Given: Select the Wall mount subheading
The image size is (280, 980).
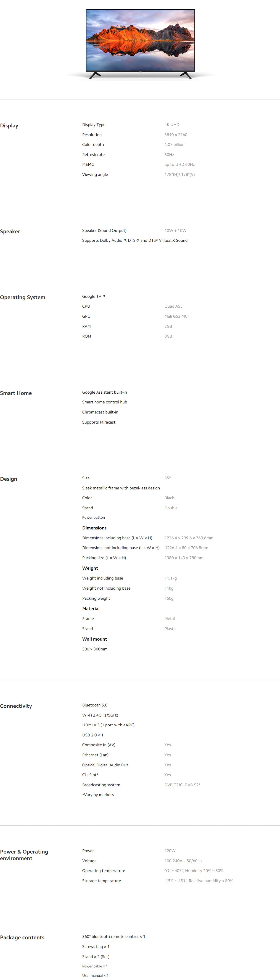Looking at the screenshot, I should (x=95, y=639).
